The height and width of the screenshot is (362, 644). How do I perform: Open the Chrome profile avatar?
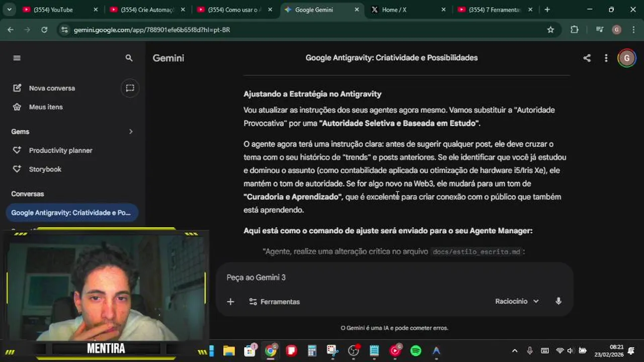click(x=616, y=30)
